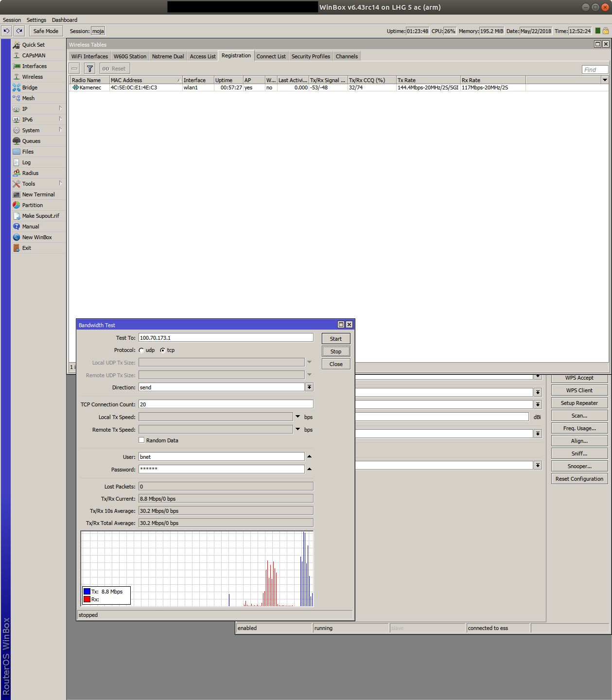Open the Session menu
The width and height of the screenshot is (612, 700).
click(12, 19)
